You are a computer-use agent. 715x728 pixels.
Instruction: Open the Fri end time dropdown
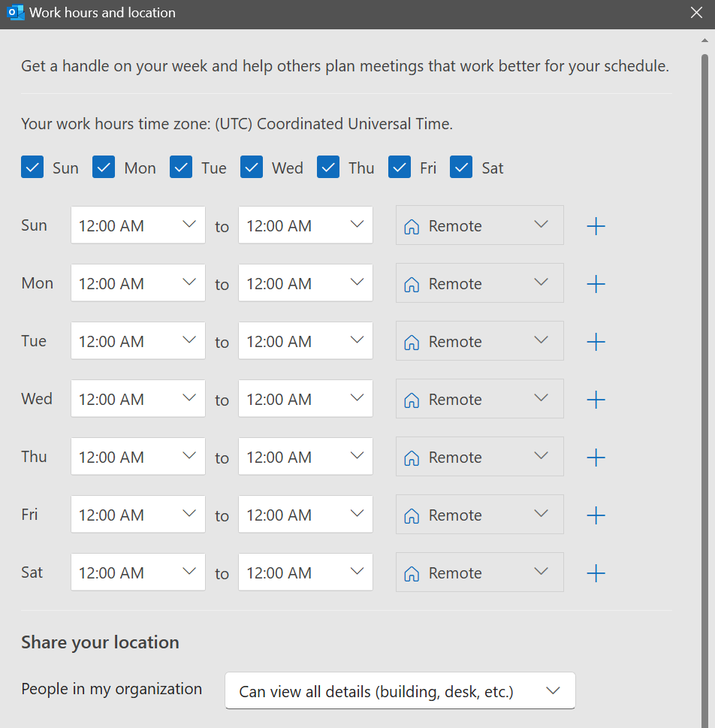click(306, 514)
